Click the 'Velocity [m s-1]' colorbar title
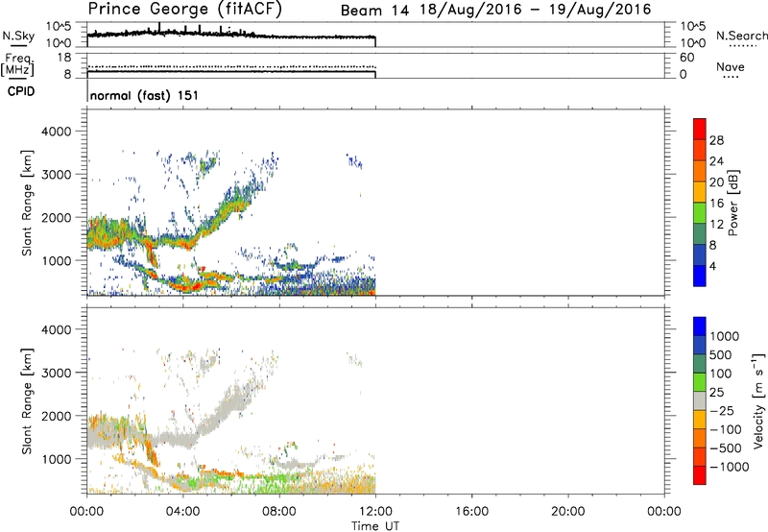 pyautogui.click(x=758, y=401)
